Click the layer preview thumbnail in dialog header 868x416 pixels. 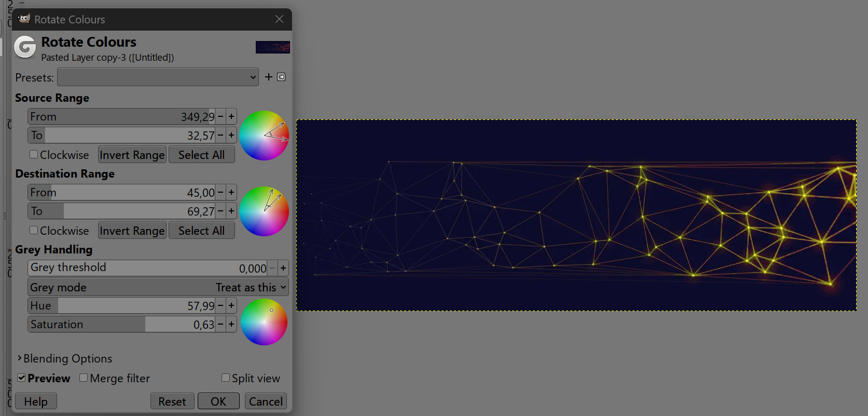click(273, 47)
